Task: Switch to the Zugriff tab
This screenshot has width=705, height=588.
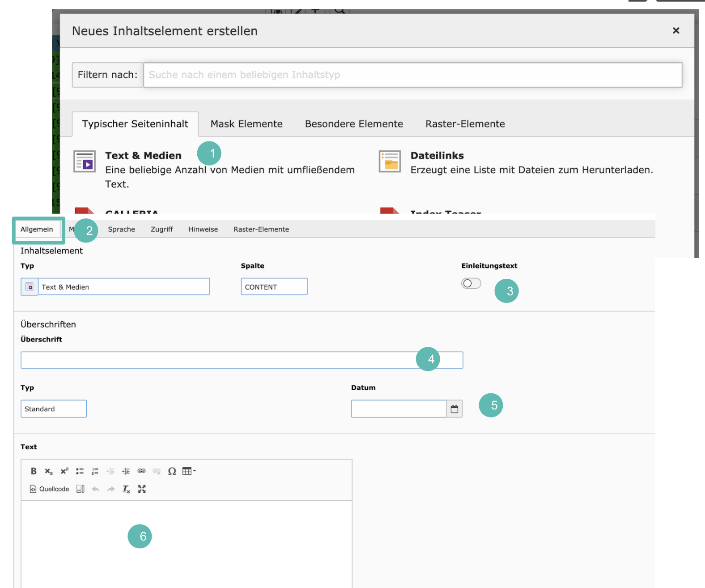Action: pyautogui.click(x=161, y=230)
